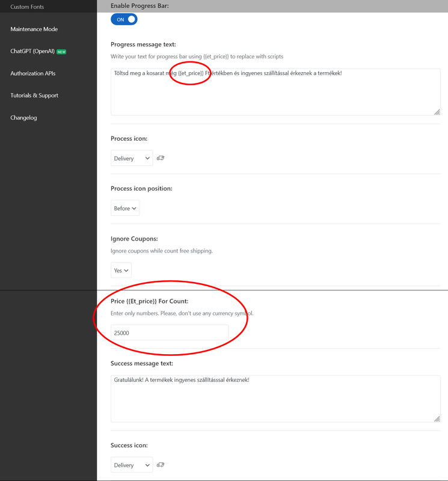Image resolution: width=448 pixels, height=481 pixels.
Task: Open Maintenance Mode settings
Action: pyautogui.click(x=34, y=29)
